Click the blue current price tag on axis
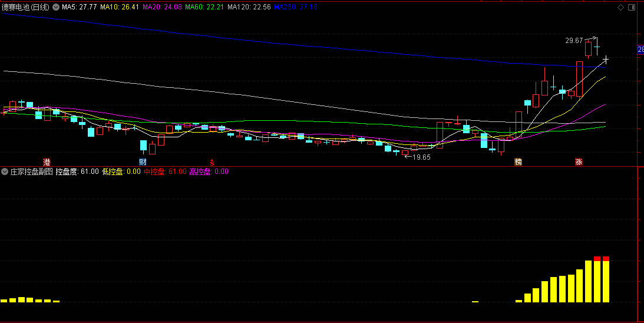This screenshot has width=644, height=323. 640,50
